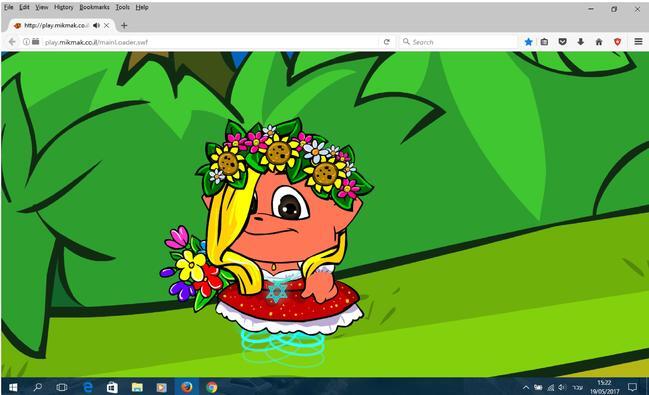This screenshot has height=395, width=649.
Task: Toggle system volume icon in tray
Action: [562, 388]
